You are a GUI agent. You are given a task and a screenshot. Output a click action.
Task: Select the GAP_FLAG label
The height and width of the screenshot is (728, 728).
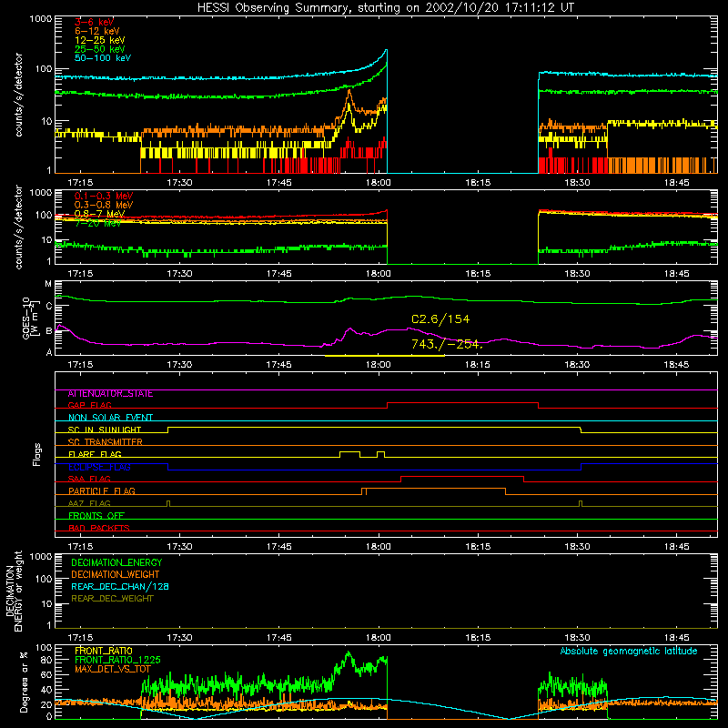tap(89, 405)
